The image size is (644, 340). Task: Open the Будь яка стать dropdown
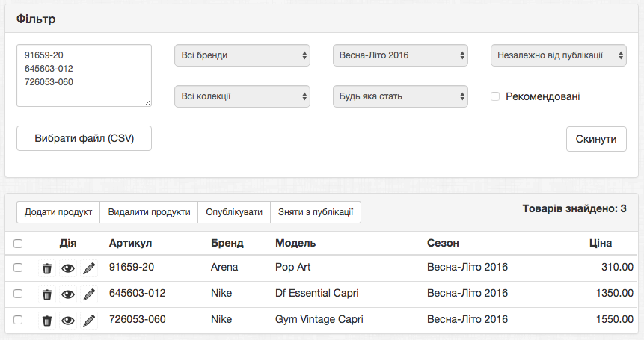[x=400, y=96]
